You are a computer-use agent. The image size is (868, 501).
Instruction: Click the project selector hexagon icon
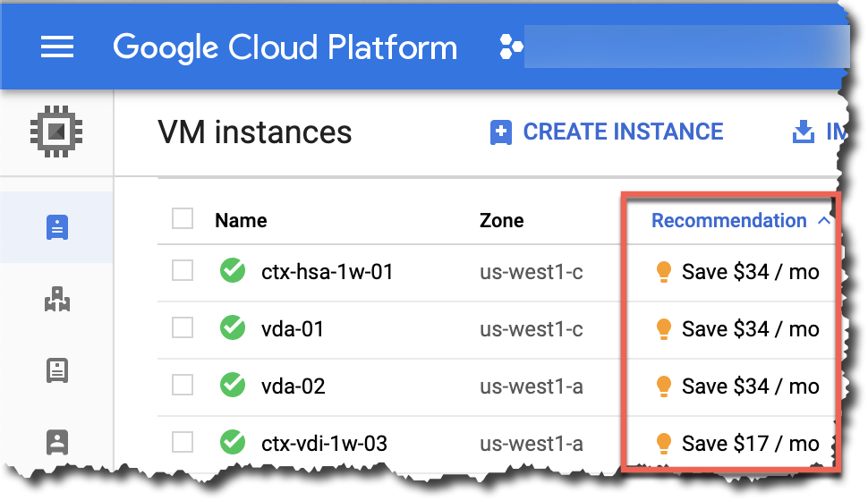pyautogui.click(x=511, y=47)
